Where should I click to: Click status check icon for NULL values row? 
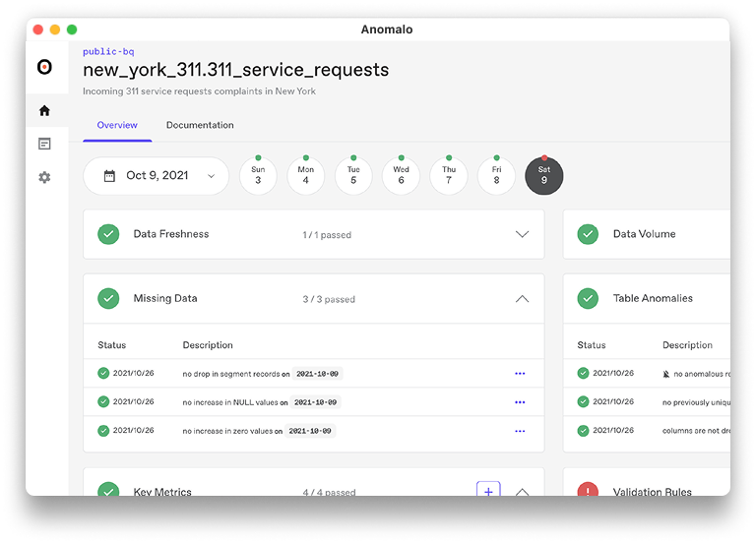[103, 401]
